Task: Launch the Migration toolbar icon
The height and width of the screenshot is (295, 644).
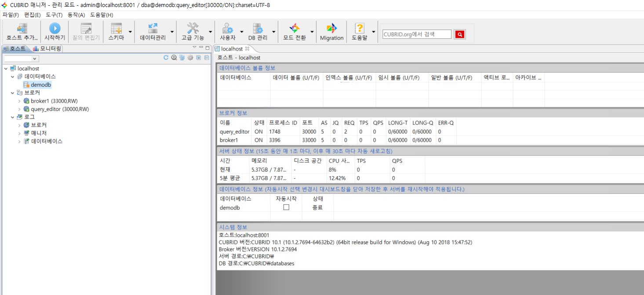Action: (331, 29)
